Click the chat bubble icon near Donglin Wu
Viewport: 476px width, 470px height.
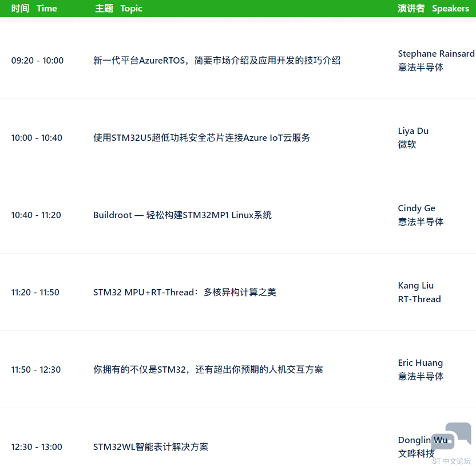[x=451, y=437]
